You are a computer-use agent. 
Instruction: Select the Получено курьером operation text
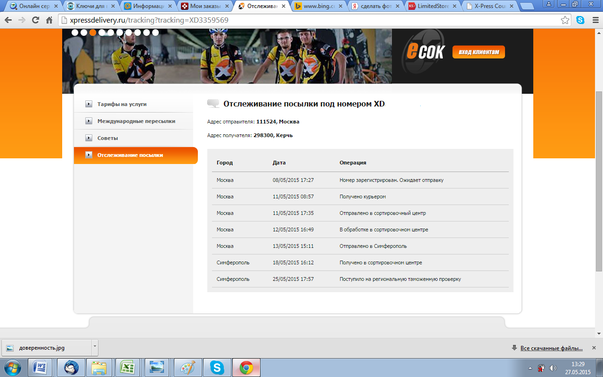[362, 197]
